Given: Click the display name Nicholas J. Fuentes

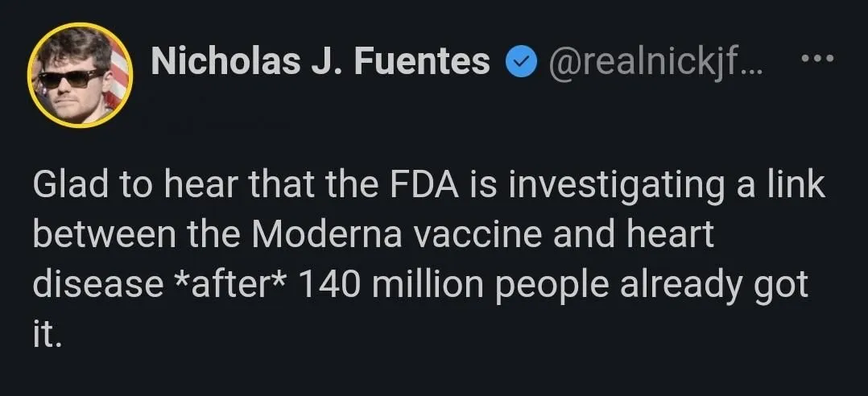Looking at the screenshot, I should (x=320, y=61).
